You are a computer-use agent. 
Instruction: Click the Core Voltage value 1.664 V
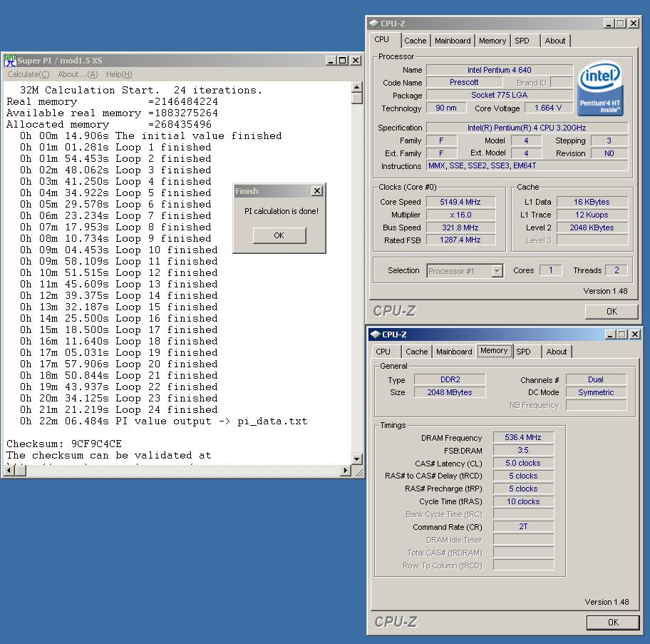point(549,108)
